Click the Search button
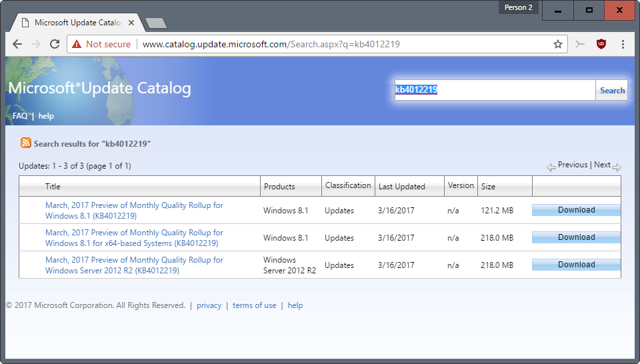The height and width of the screenshot is (364, 640). point(612,90)
